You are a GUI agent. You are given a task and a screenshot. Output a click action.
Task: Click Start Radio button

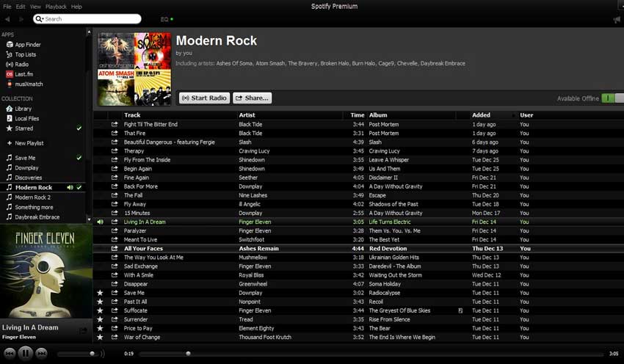click(204, 98)
